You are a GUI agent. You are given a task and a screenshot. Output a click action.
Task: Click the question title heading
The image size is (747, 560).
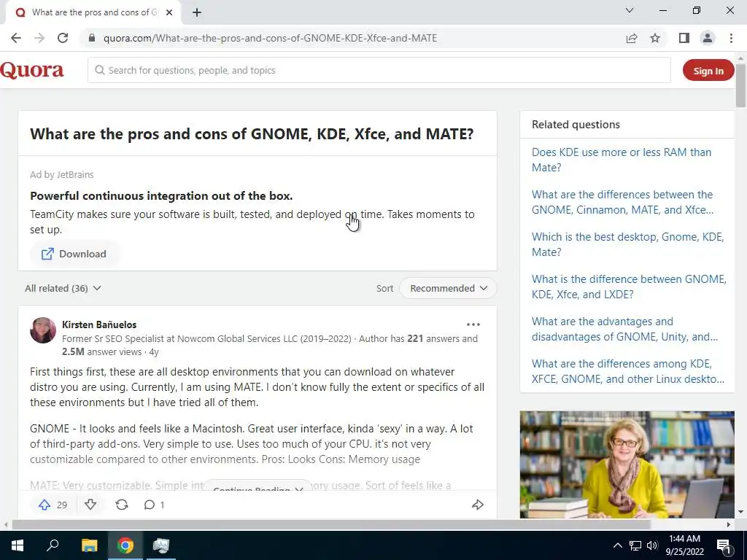point(252,134)
